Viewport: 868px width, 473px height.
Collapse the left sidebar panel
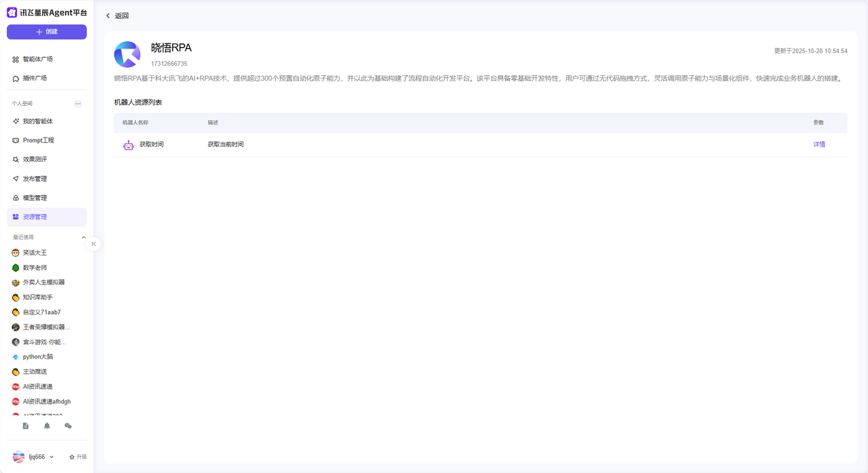pos(94,244)
